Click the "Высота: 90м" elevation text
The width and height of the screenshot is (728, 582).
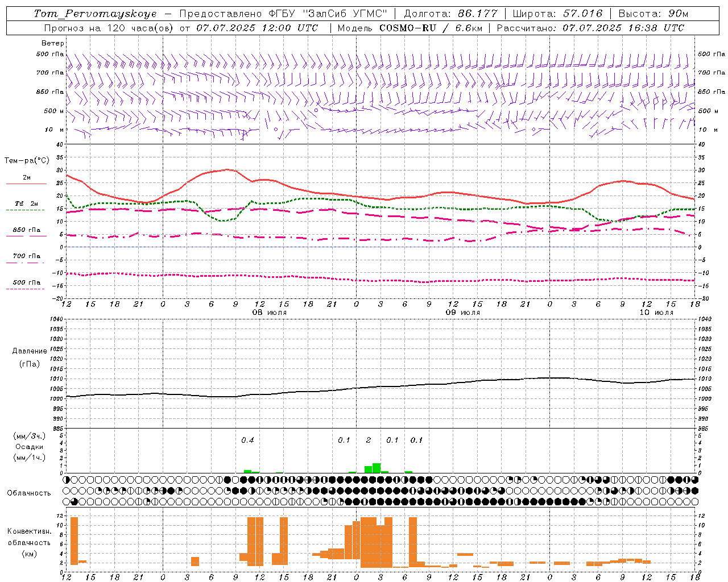click(x=653, y=14)
